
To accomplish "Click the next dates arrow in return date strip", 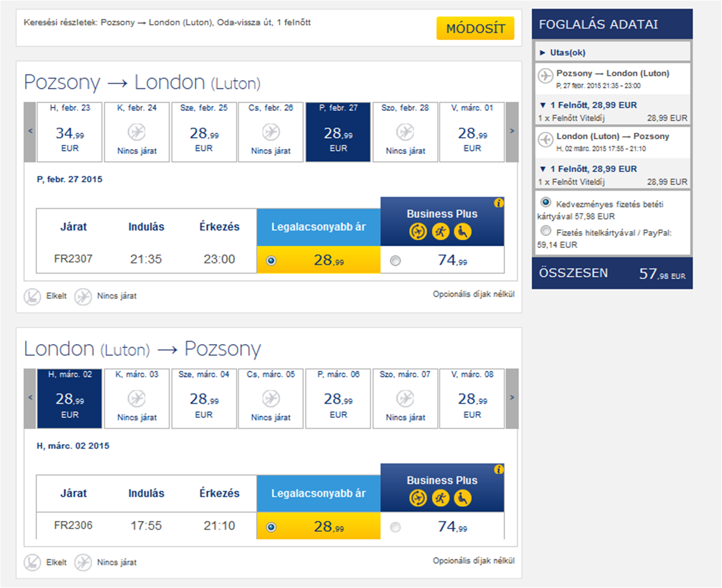I will click(512, 398).
